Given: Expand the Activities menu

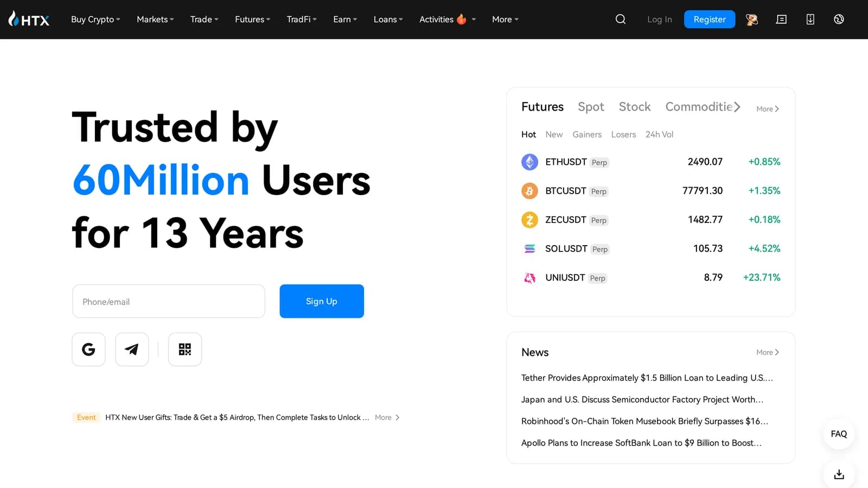Looking at the screenshot, I should click(447, 20).
